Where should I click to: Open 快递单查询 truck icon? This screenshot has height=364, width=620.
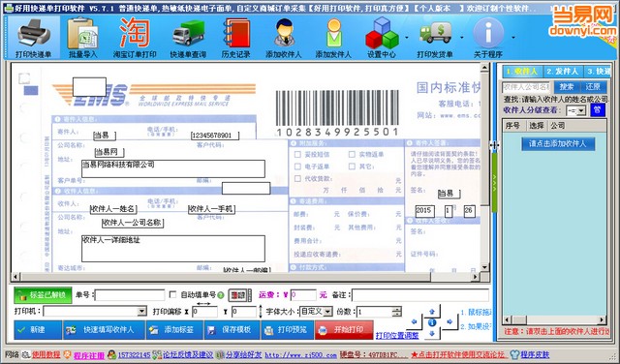pyautogui.click(x=188, y=38)
